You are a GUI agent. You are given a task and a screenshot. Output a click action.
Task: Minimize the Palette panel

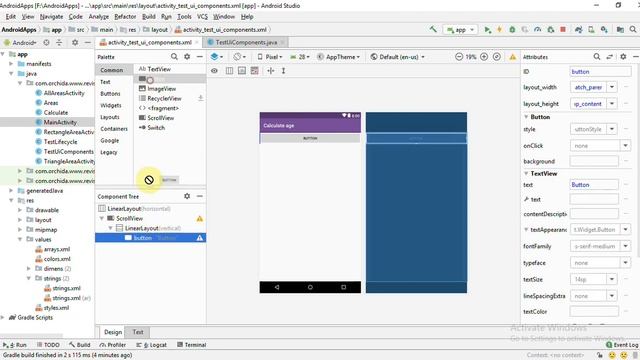(200, 57)
